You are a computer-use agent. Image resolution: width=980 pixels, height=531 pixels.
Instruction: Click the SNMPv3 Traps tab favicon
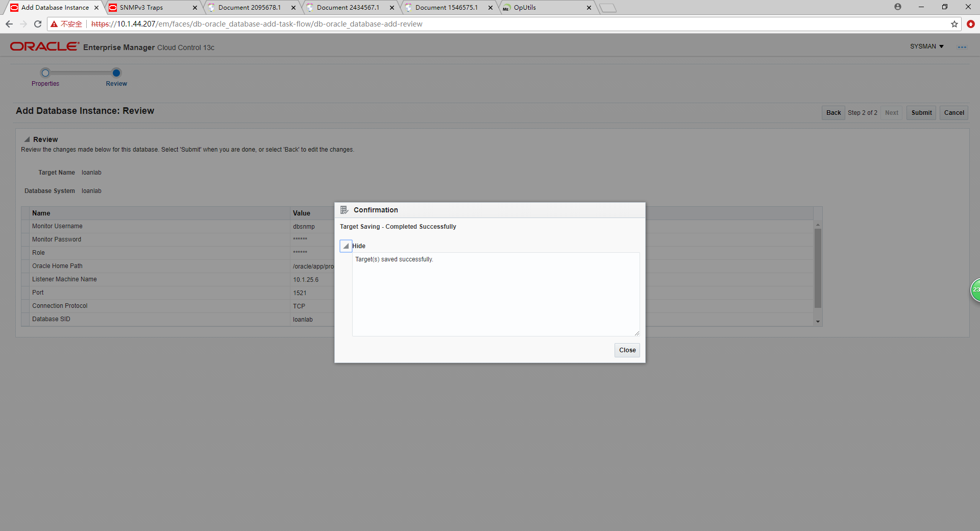tap(113, 8)
